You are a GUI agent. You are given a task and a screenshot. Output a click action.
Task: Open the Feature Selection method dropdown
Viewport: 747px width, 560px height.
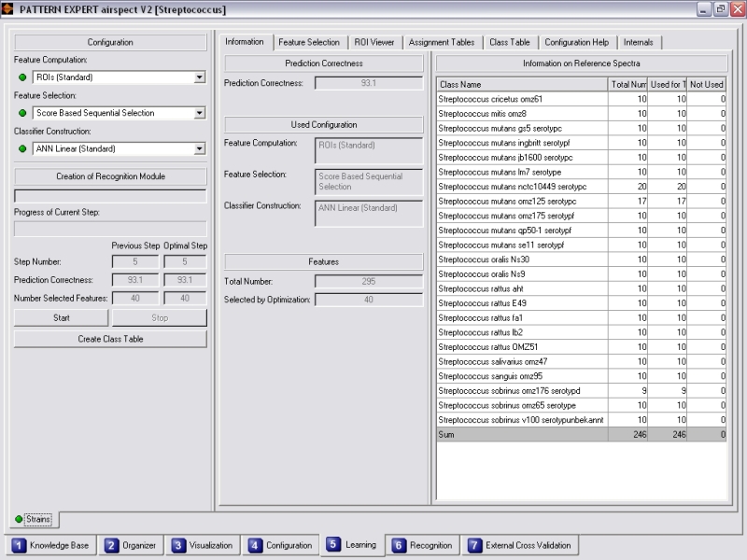(200, 113)
